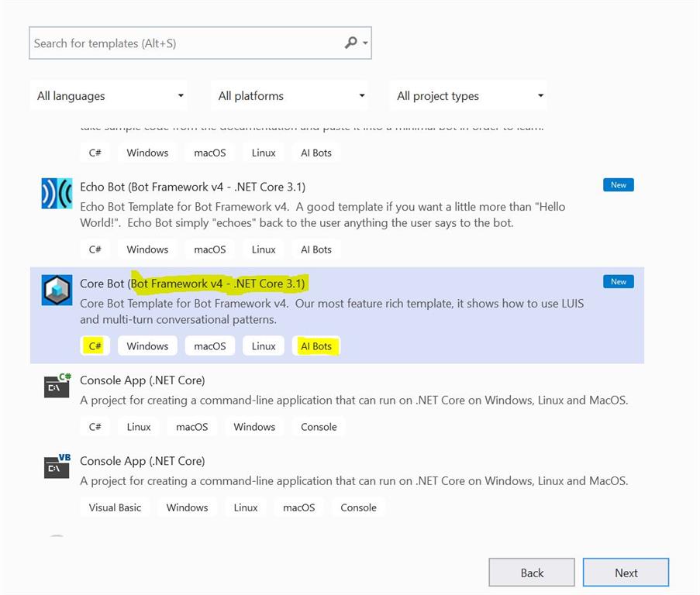Open the All project types dropdown
The width and height of the screenshot is (700, 595).
click(468, 95)
